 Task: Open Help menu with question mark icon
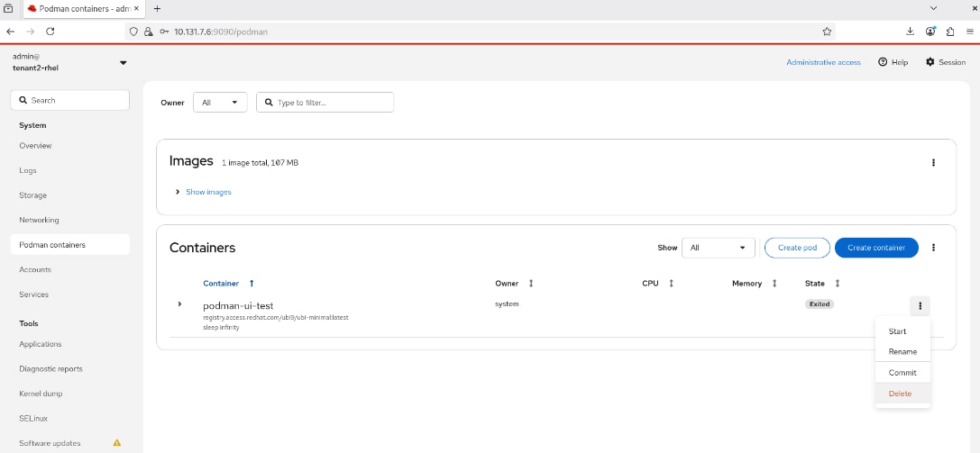click(893, 62)
